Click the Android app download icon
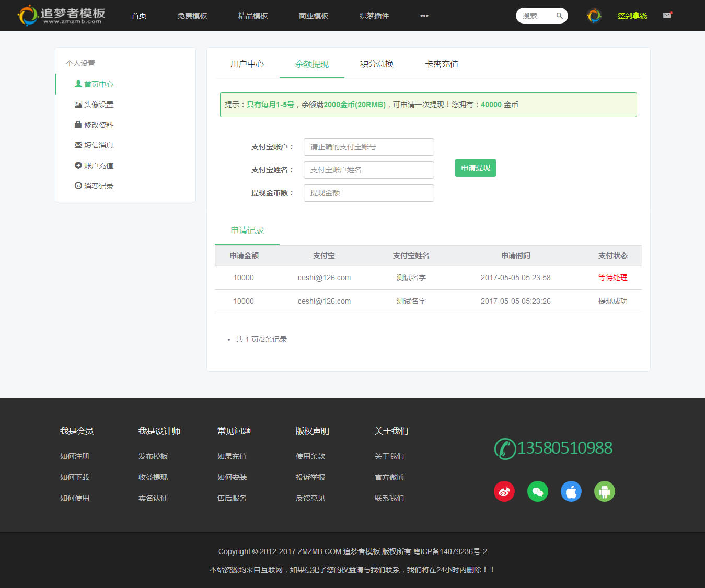 point(604,491)
